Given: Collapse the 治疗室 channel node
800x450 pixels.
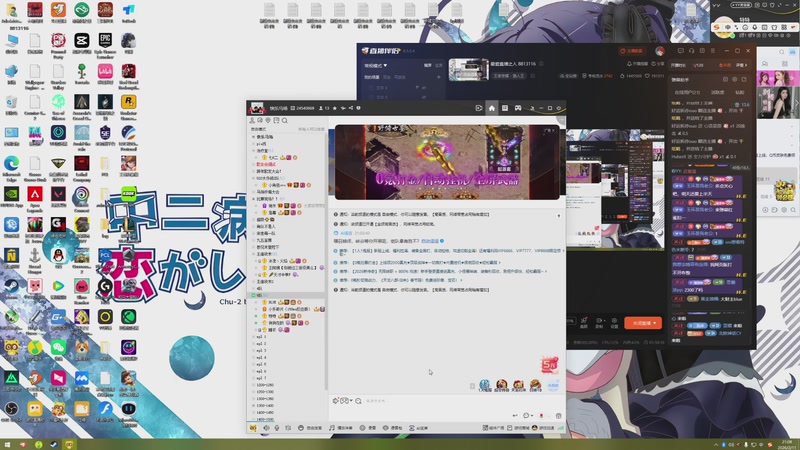Looking at the screenshot, I should (x=254, y=151).
